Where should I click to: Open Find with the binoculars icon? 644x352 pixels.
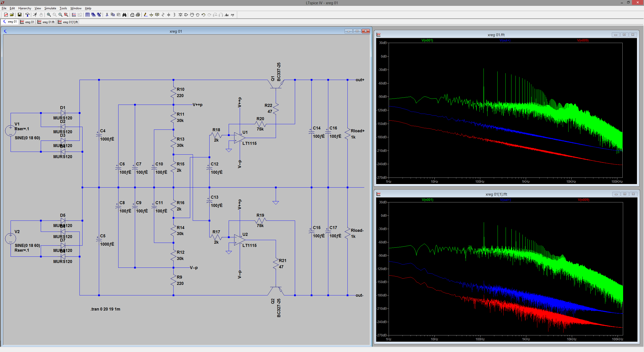pos(124,15)
